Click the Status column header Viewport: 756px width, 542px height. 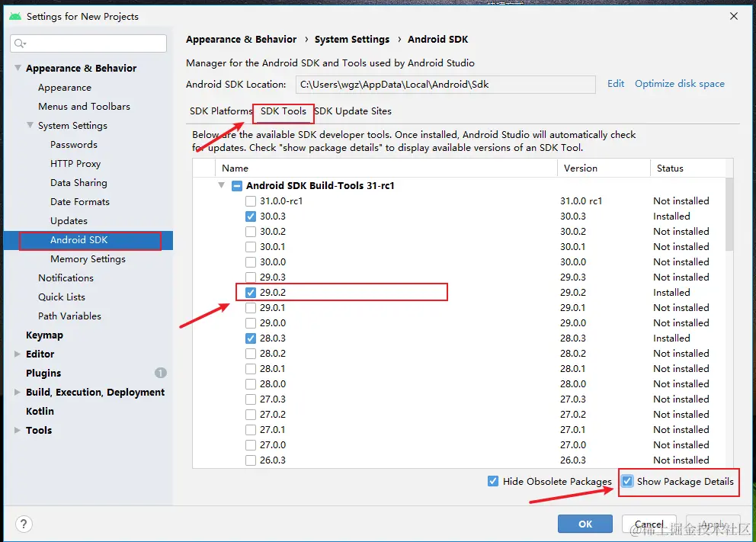tap(687, 168)
